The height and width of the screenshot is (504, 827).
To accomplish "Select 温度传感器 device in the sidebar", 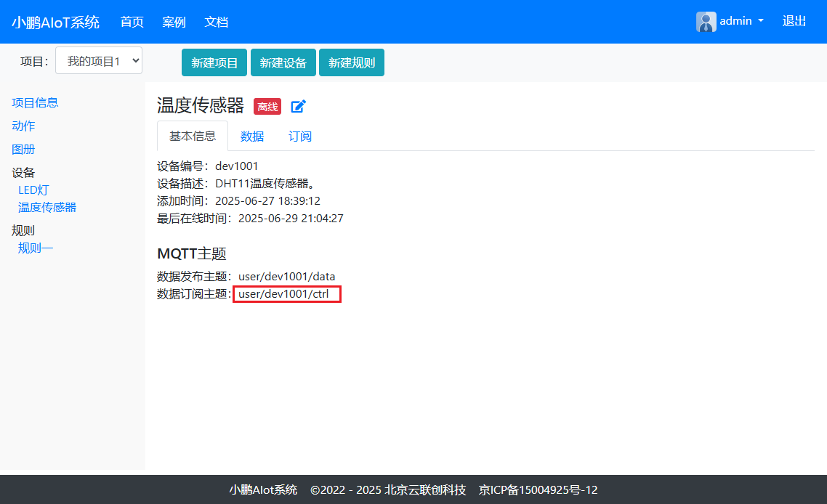I will [47, 207].
